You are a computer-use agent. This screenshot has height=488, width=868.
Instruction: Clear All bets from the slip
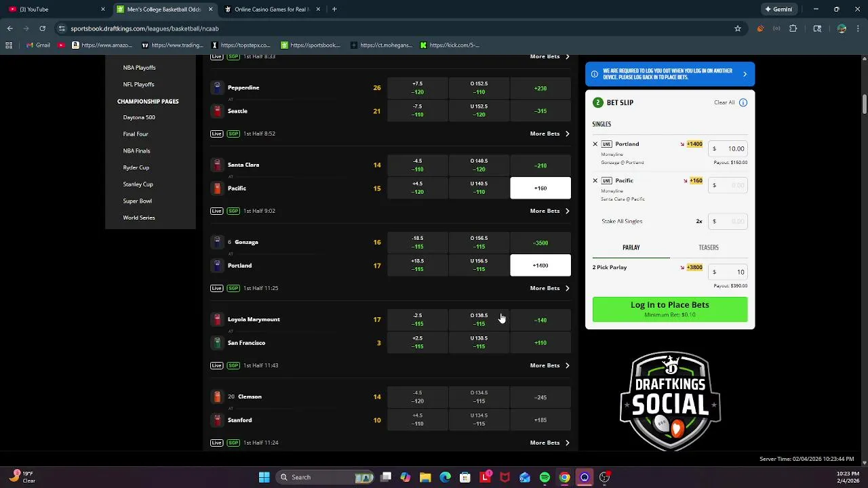724,102
